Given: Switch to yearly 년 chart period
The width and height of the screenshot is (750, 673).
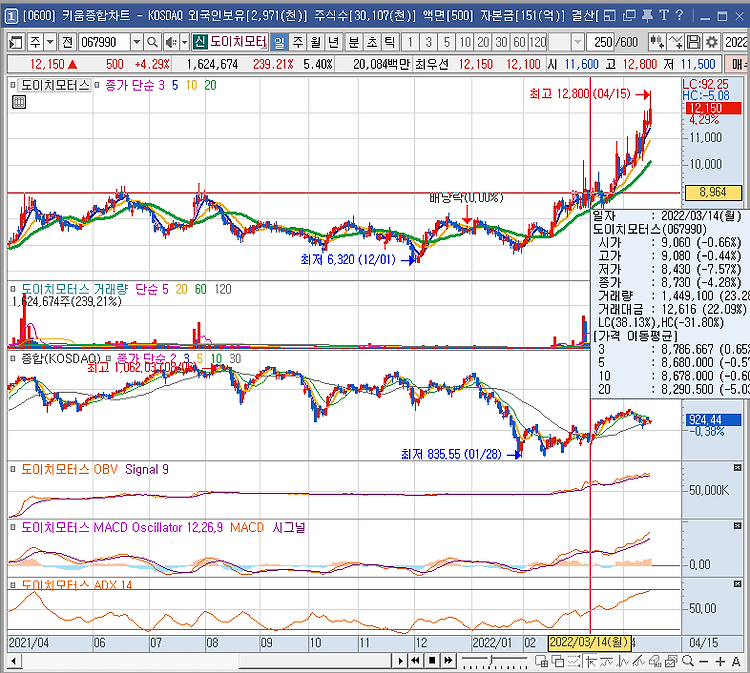Looking at the screenshot, I should pyautogui.click(x=334, y=43).
